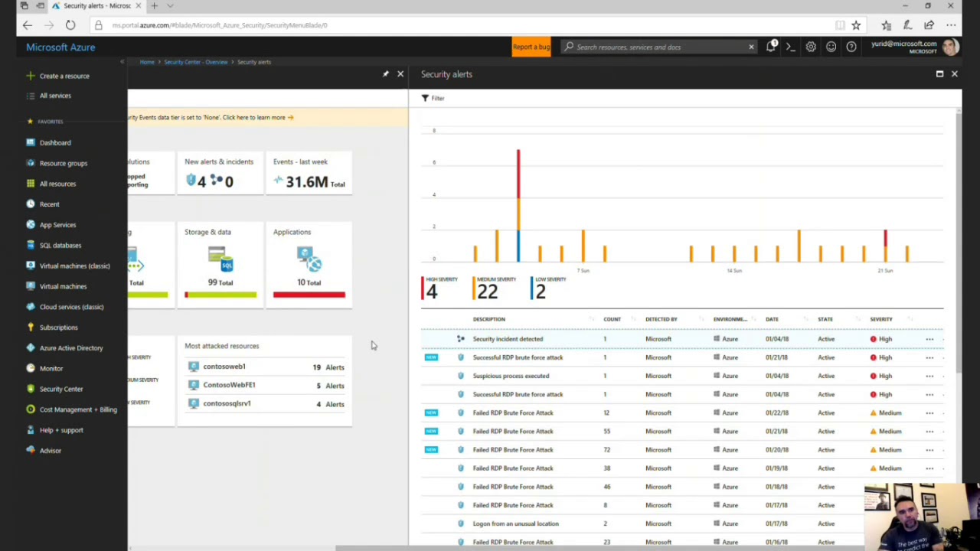Collapse the left sidebar
The height and width of the screenshot is (551, 980).
122,61
